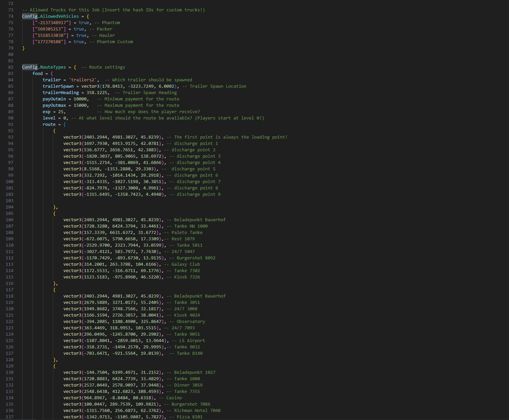Click the payOutmin value 10000

tap(80, 99)
